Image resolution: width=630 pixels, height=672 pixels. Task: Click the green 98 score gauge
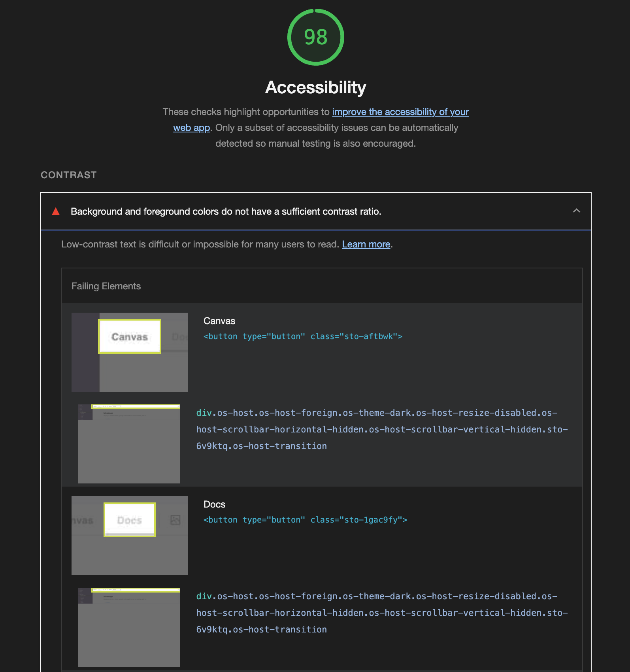[315, 37]
